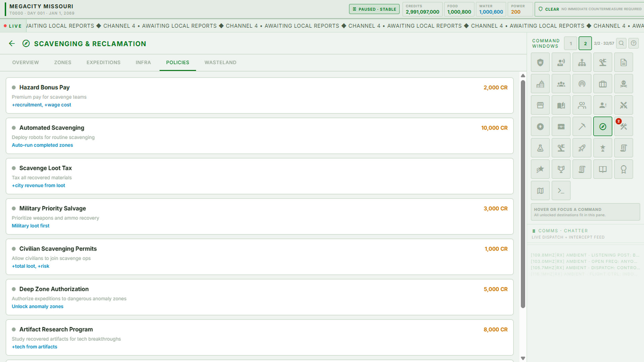Click the policies scrollbar up arrow
Image resolution: width=644 pixels, height=362 pixels.
coord(523,76)
